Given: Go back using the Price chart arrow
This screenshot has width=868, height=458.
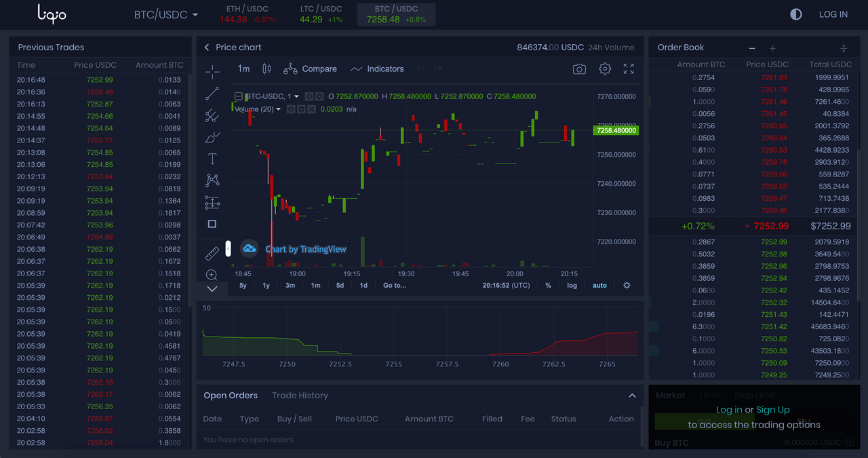Looking at the screenshot, I should click(x=208, y=47).
